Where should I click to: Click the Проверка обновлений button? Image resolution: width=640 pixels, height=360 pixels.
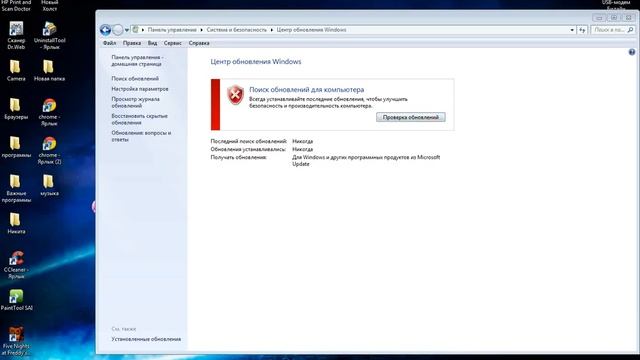tap(411, 117)
